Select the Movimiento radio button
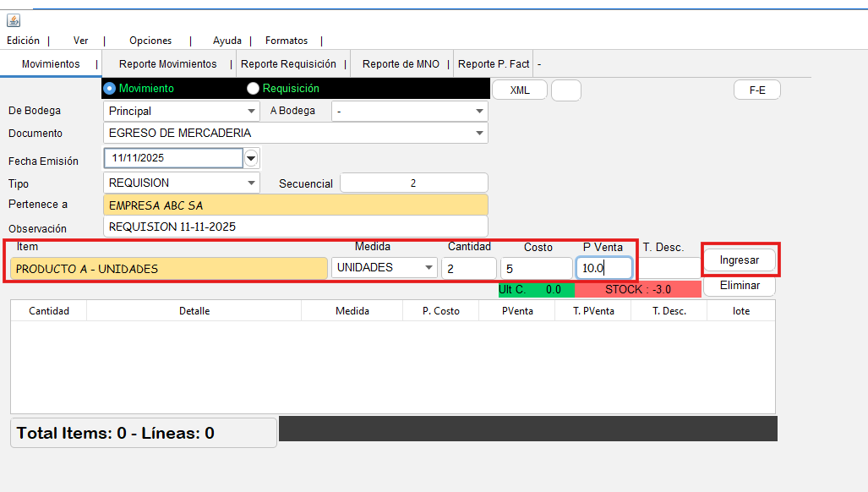This screenshot has height=492, width=868. (x=109, y=89)
